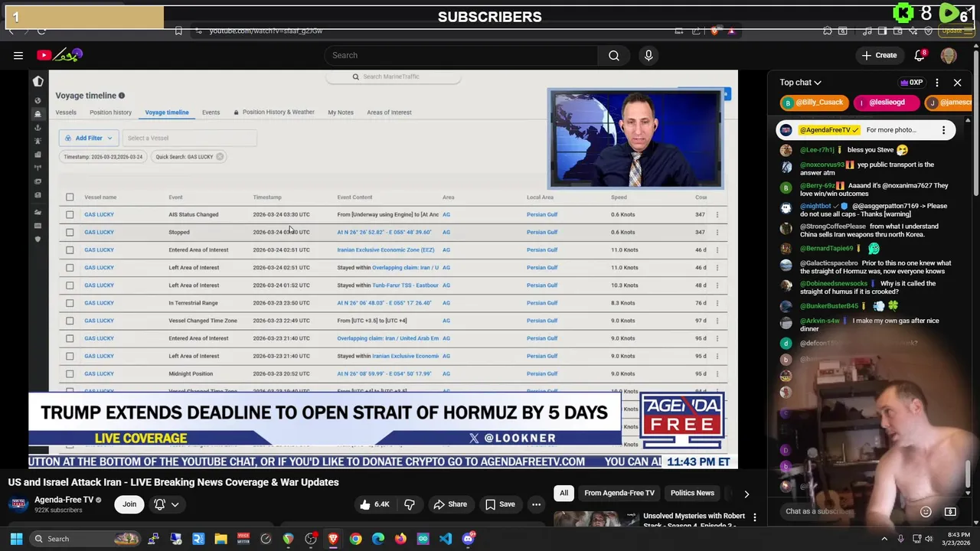Open Microsoft Edge from taskbar

tap(378, 539)
